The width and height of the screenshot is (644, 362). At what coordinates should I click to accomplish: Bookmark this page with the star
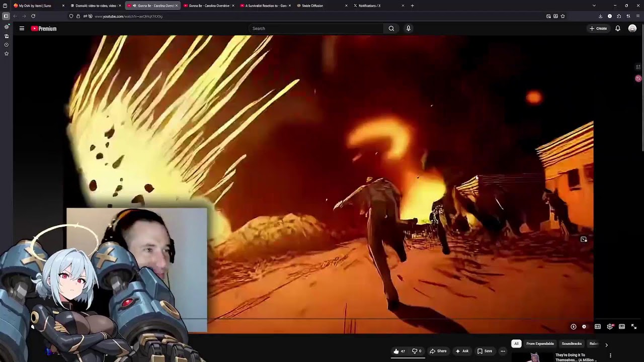[x=562, y=16]
